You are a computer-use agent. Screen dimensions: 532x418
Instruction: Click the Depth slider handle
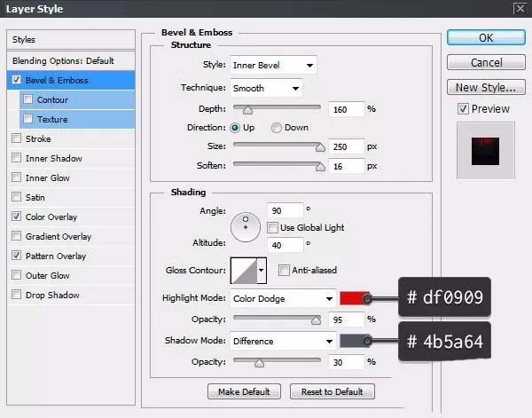coord(247,110)
